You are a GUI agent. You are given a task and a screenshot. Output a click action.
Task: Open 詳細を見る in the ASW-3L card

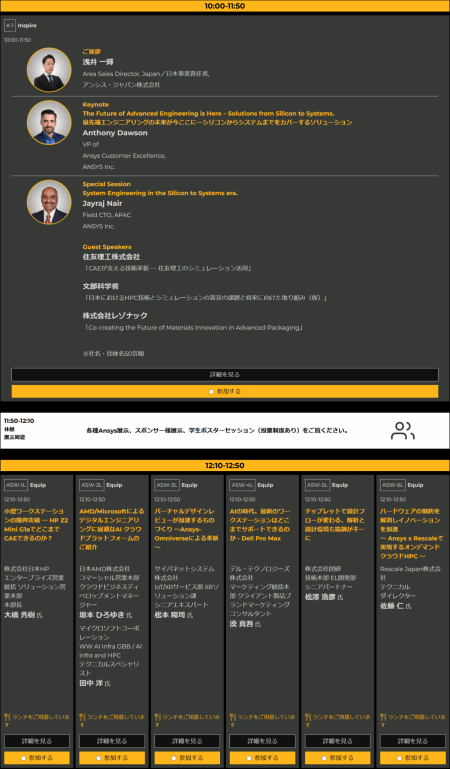click(188, 741)
